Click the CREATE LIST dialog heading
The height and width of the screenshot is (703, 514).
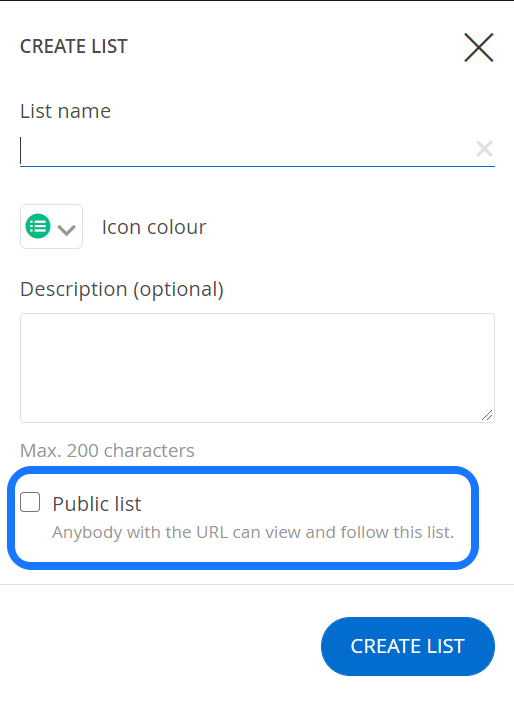pos(74,47)
